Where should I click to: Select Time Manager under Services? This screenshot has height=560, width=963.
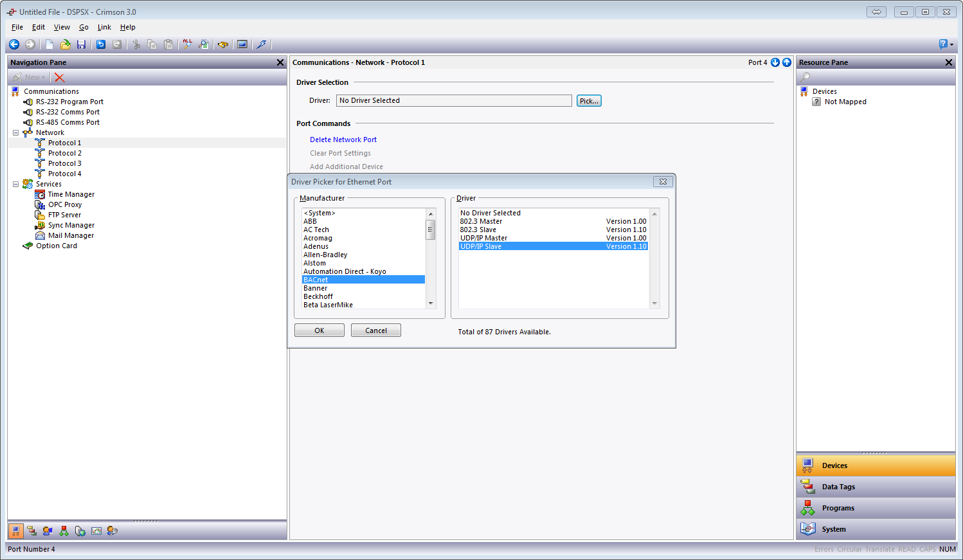pos(71,194)
